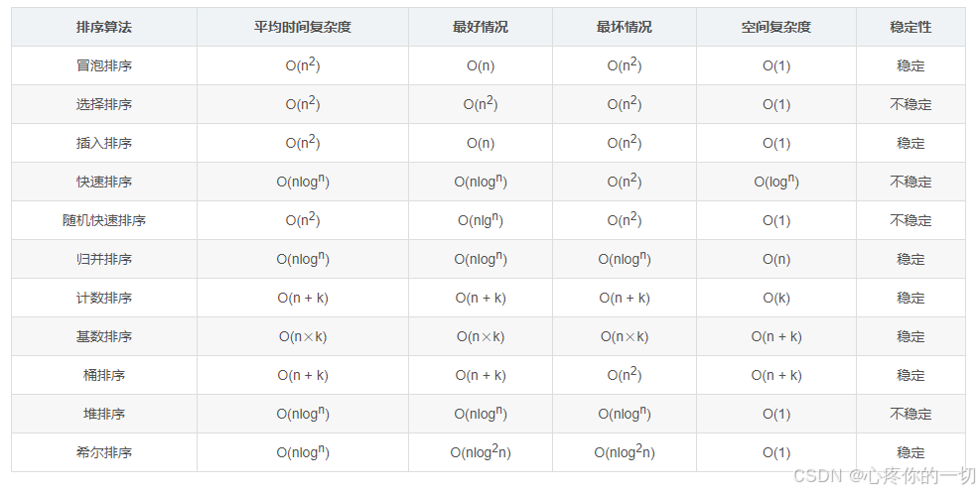Click 不稳定 in the 堆排序 row
The width and height of the screenshot is (980, 493).
pos(910,414)
